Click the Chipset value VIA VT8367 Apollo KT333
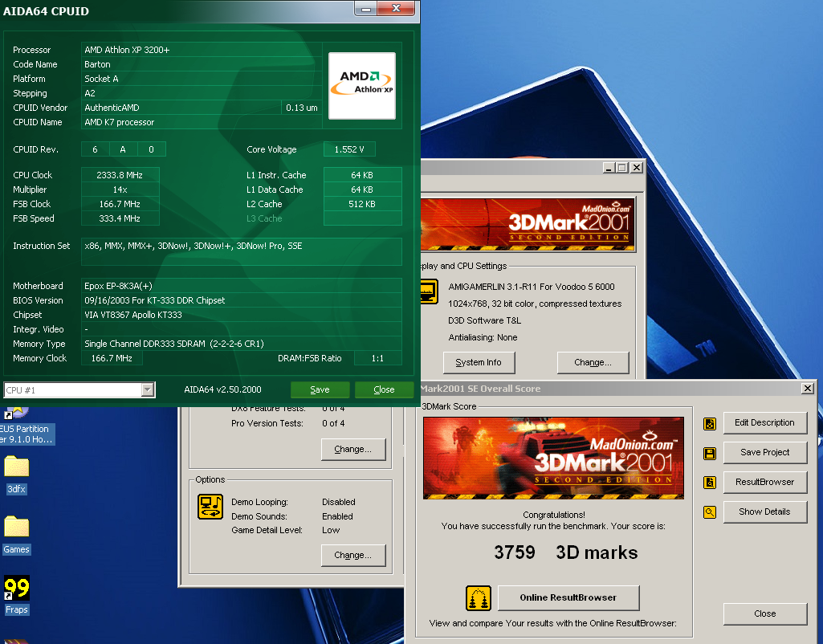This screenshot has width=823, height=644. click(242, 315)
